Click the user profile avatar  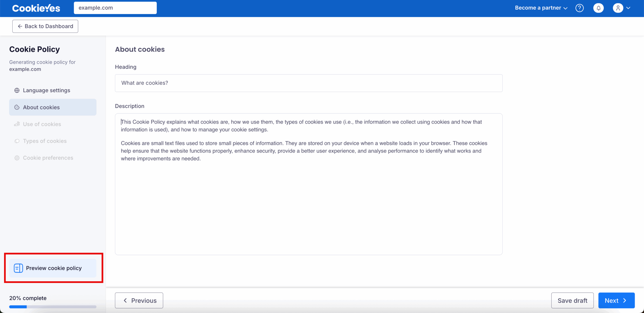click(618, 8)
